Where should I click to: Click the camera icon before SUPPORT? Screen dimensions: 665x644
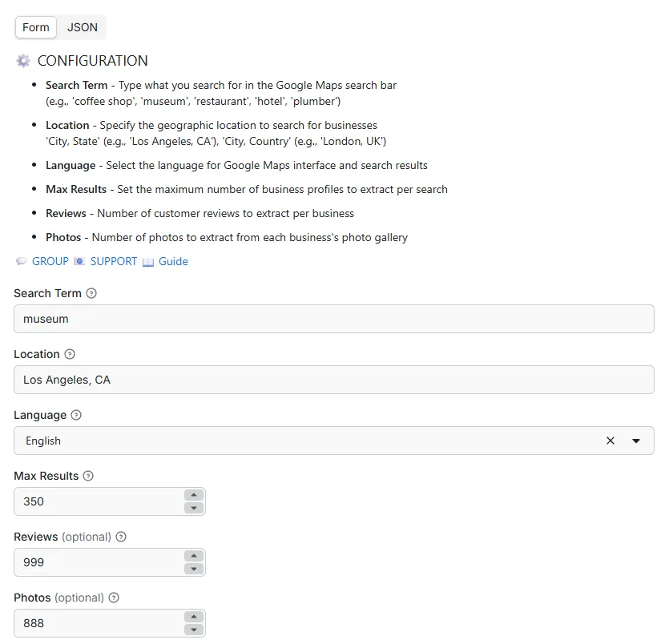[x=79, y=261]
